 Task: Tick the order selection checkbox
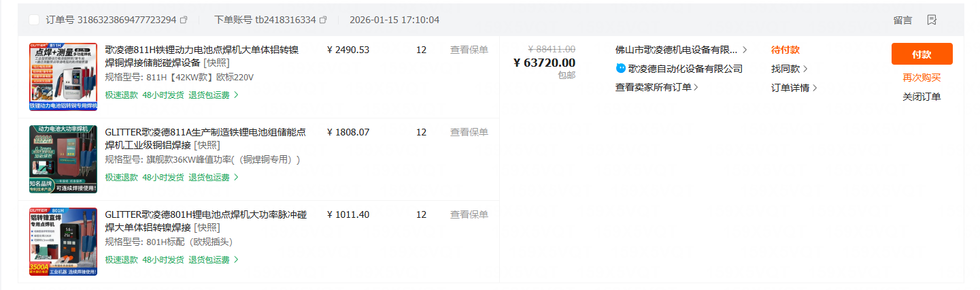(34, 20)
